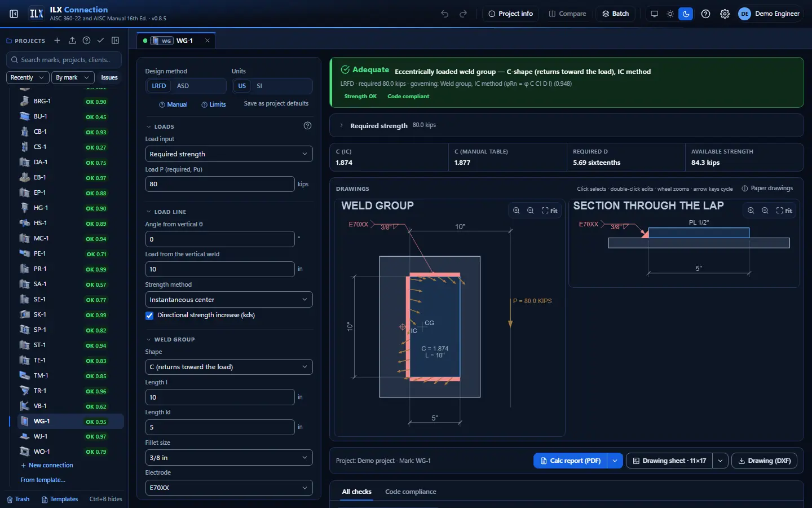Open the Manual link

tap(173, 104)
